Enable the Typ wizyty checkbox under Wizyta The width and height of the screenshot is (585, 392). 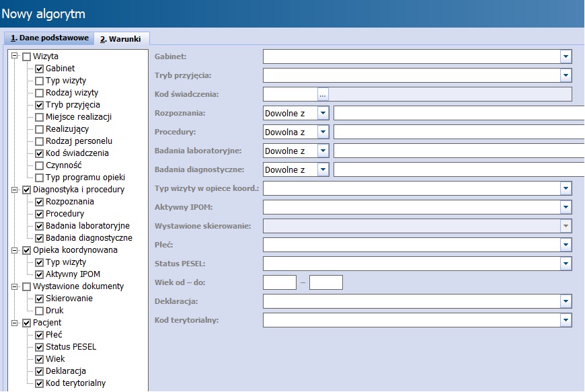point(40,81)
